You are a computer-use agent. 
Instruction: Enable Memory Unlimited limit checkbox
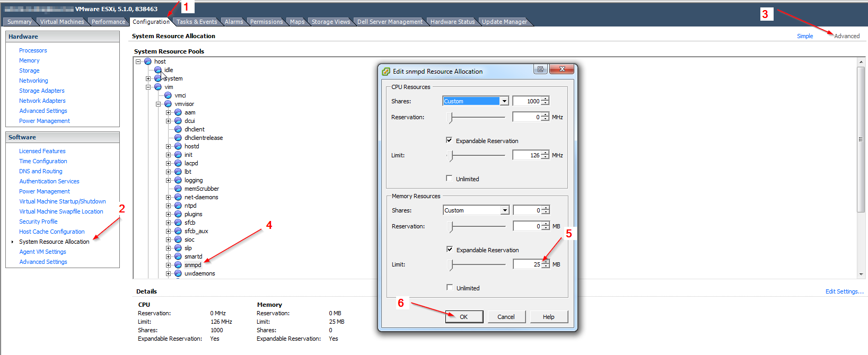click(450, 288)
